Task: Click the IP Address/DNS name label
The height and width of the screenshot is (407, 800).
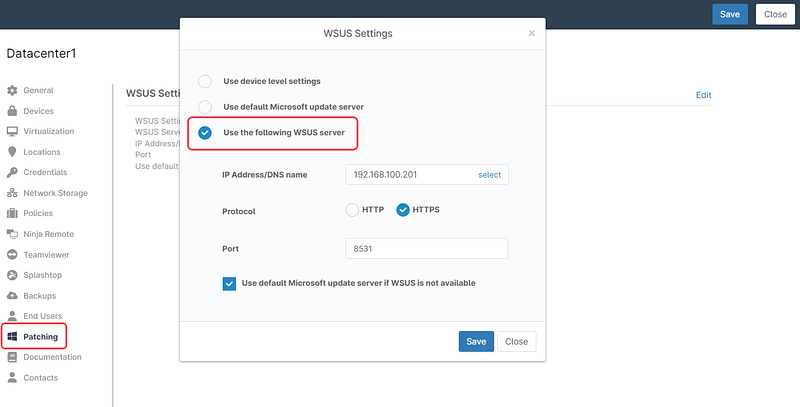Action: pos(265,175)
